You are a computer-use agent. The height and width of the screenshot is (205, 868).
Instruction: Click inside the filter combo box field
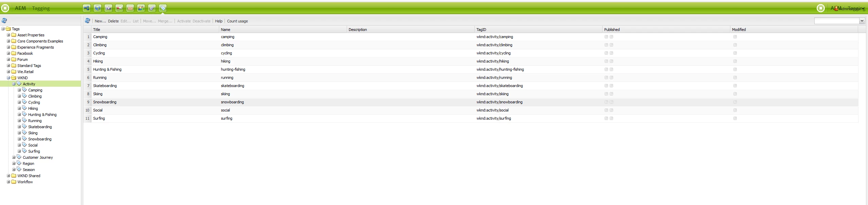(836, 21)
